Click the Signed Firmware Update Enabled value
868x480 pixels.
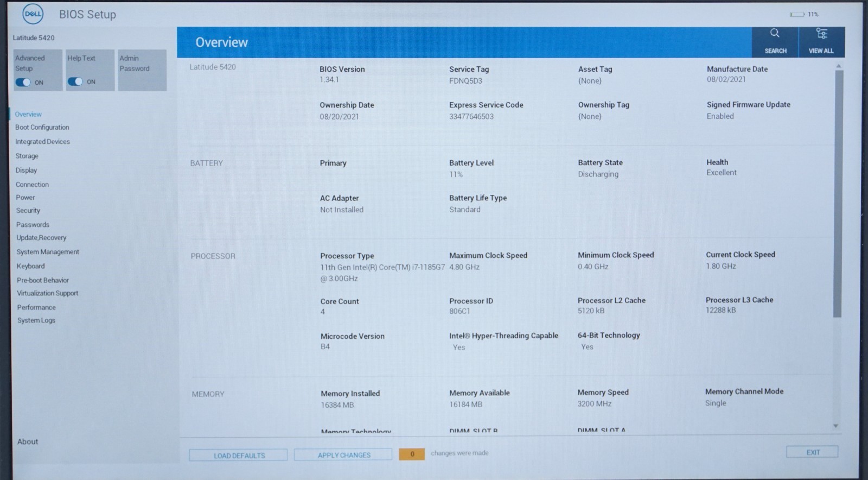(720, 116)
